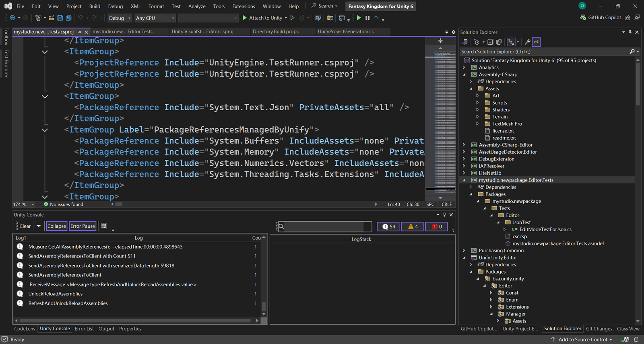Image resolution: width=644 pixels, height=344 pixels.
Task: Toggle the warnings filter showing 4
Action: click(413, 227)
